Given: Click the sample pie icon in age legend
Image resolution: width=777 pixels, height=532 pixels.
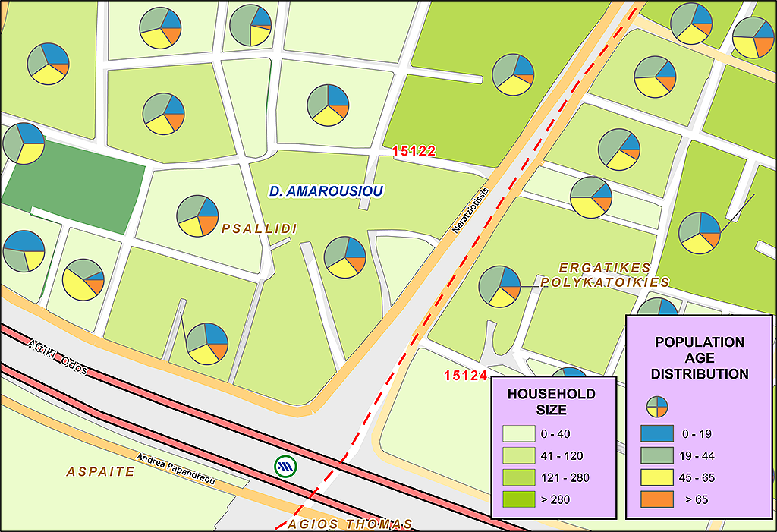Looking at the screenshot, I should pyautogui.click(x=657, y=407).
